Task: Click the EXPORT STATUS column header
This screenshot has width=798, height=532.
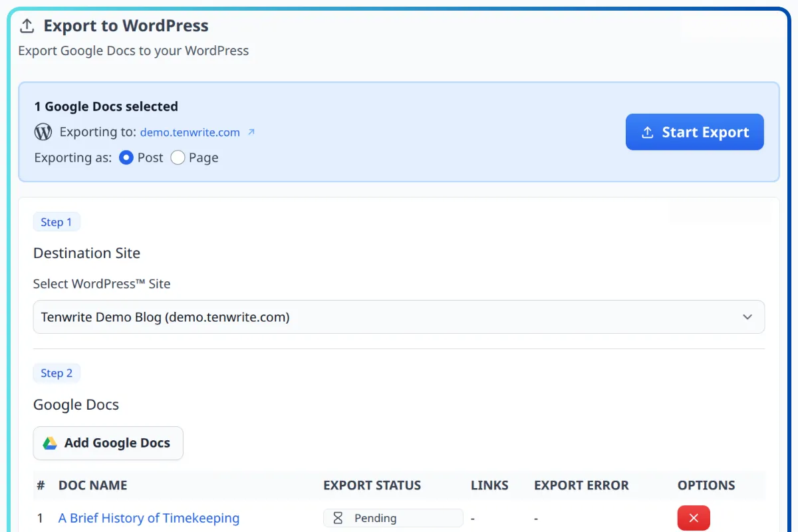Action: pyautogui.click(x=372, y=485)
